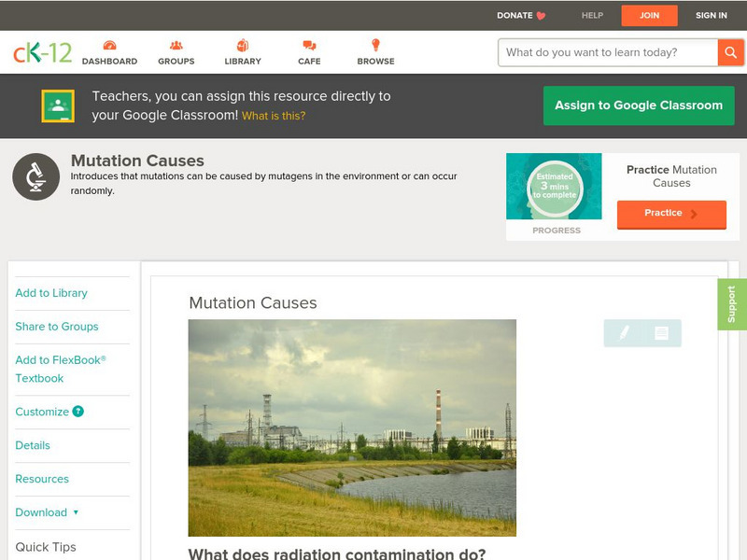Click Sign In
The height and width of the screenshot is (560, 747).
coord(712,15)
